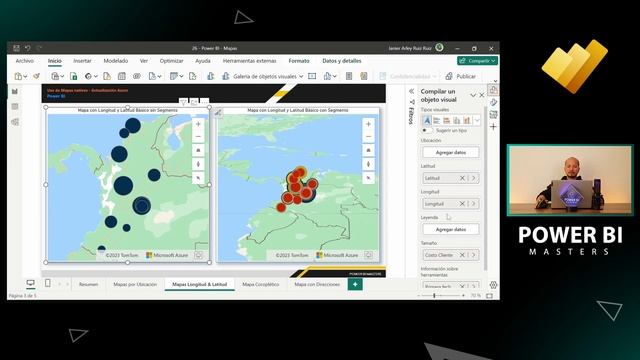640x360 pixels.
Task: Add a new page with plus button
Action: [355, 284]
